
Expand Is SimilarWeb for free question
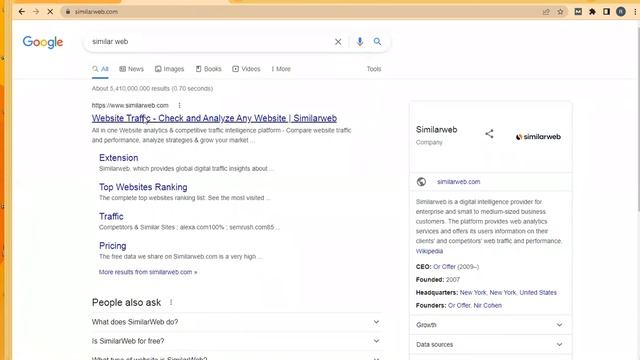236,341
